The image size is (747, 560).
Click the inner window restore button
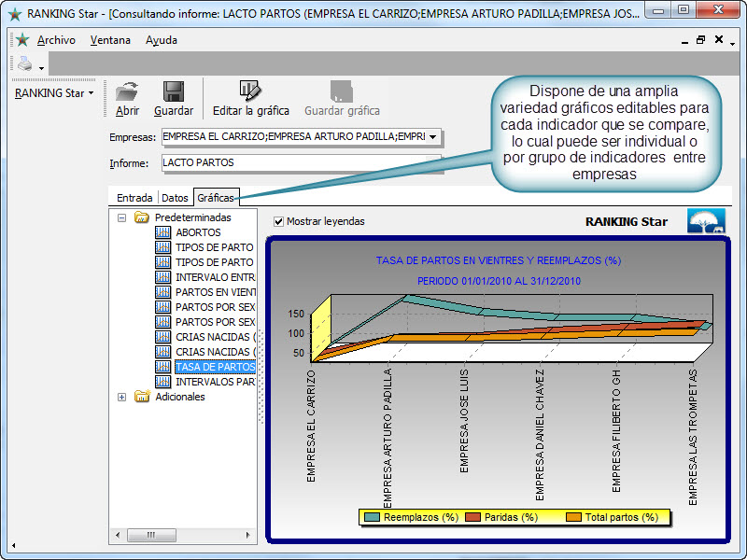(700, 40)
